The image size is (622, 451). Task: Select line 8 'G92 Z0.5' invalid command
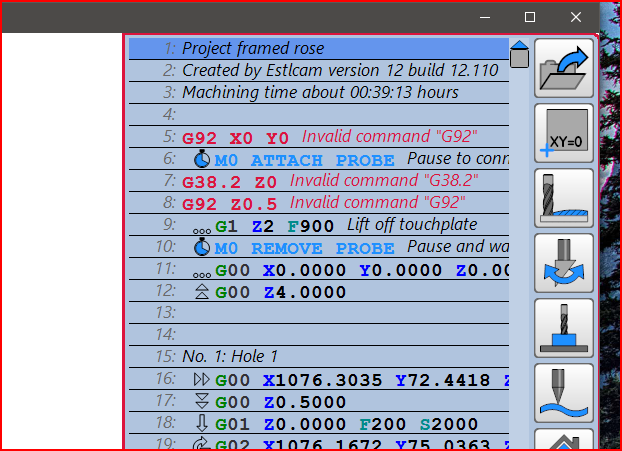(x=319, y=203)
